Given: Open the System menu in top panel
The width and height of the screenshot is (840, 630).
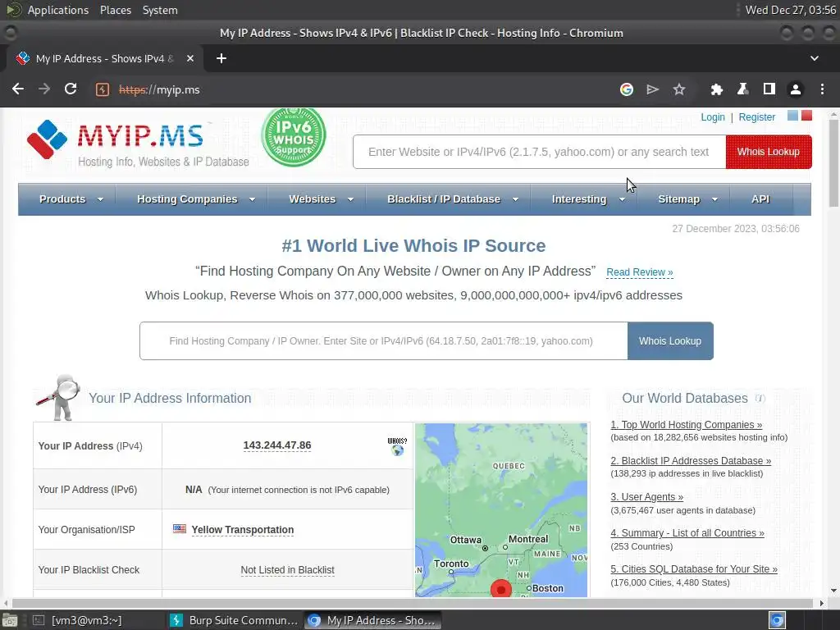Looking at the screenshot, I should (x=160, y=10).
